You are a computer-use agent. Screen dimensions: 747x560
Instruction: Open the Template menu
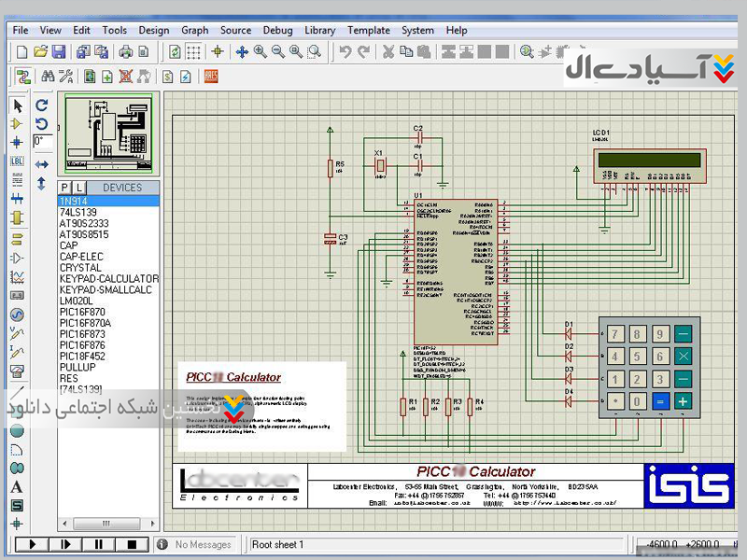(x=368, y=30)
